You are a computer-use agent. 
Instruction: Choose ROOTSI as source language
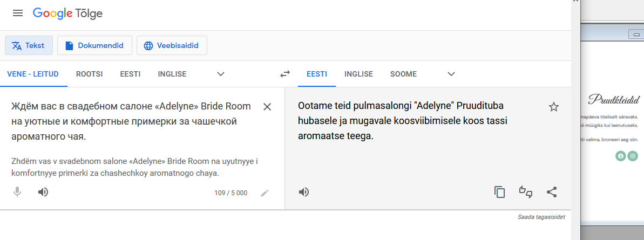coord(89,74)
